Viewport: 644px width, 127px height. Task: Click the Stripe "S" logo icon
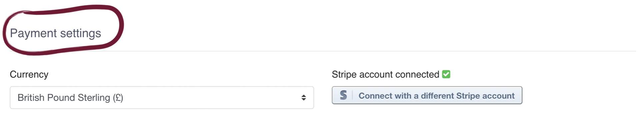[x=343, y=96]
